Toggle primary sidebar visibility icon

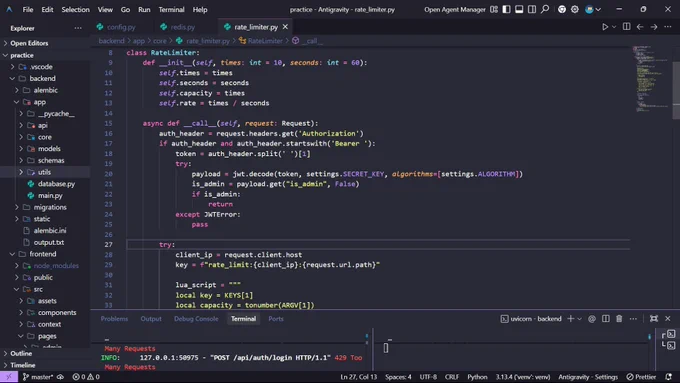(507, 9)
